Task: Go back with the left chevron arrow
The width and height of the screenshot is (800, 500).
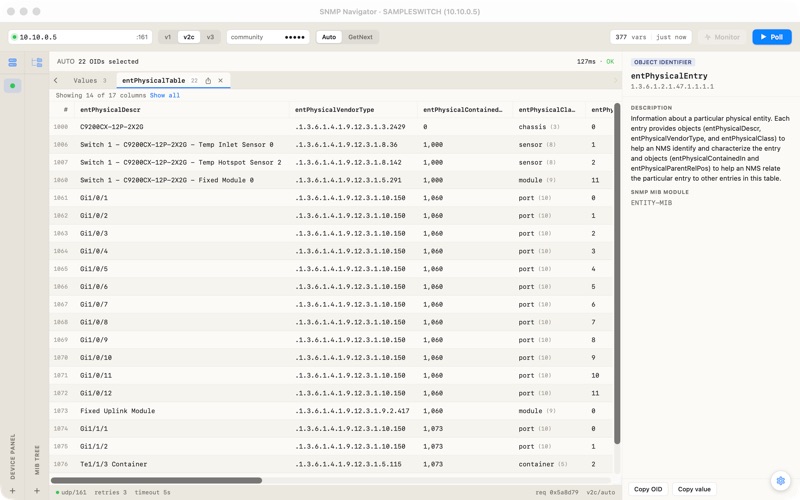Action: 56,81
